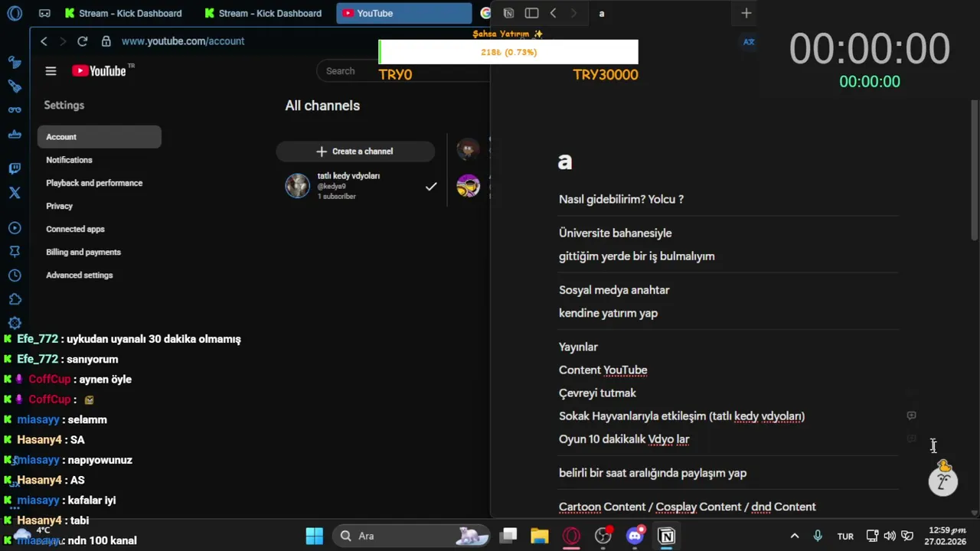Viewport: 980px width, 551px height.
Task: Open Notion AI duck assistant button
Action: coord(943,478)
